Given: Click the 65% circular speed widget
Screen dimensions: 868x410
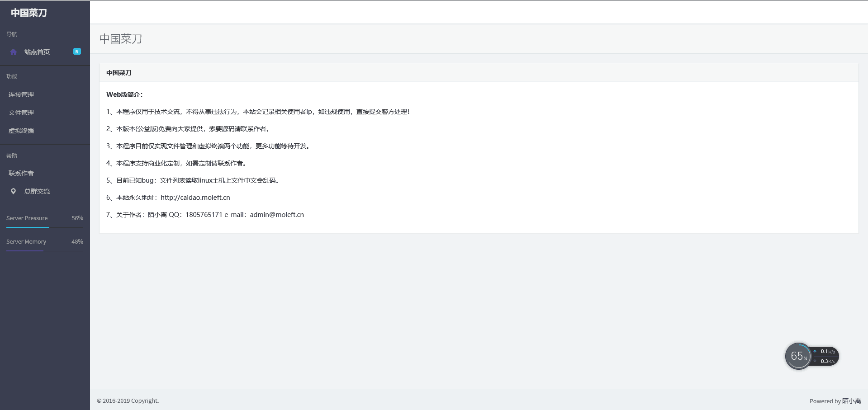Looking at the screenshot, I should 798,356.
